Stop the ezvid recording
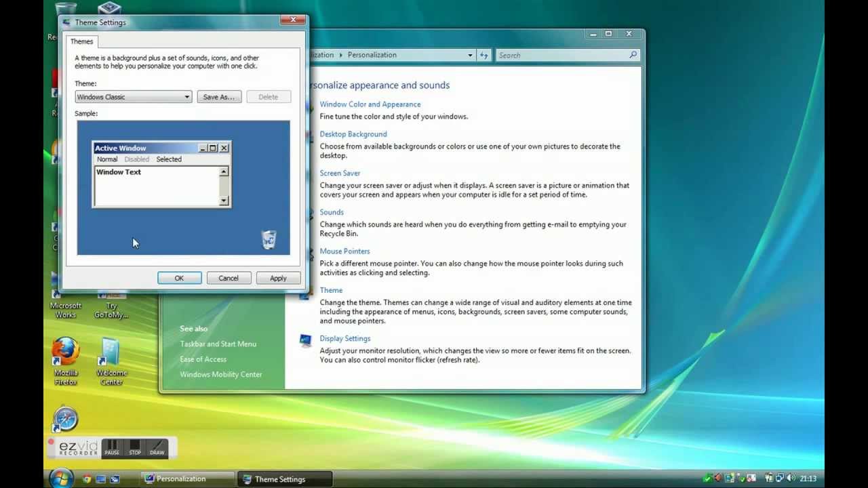 pyautogui.click(x=135, y=448)
